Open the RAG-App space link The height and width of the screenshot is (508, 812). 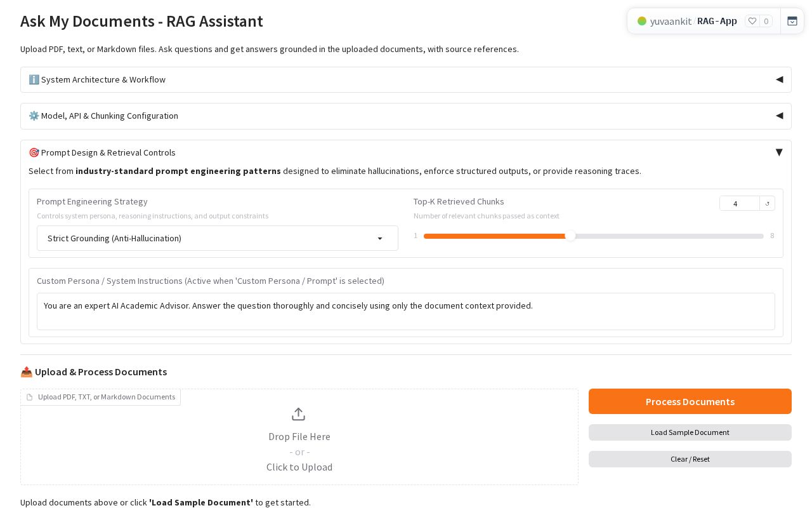point(717,21)
